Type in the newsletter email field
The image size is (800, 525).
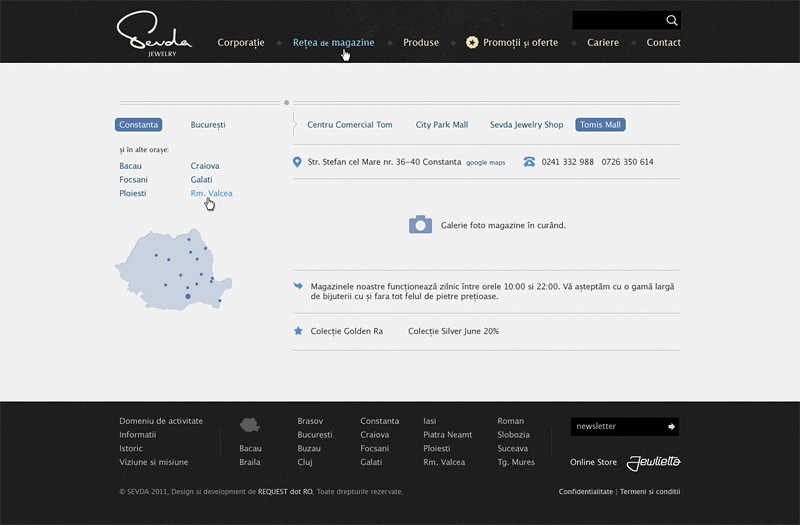point(615,427)
